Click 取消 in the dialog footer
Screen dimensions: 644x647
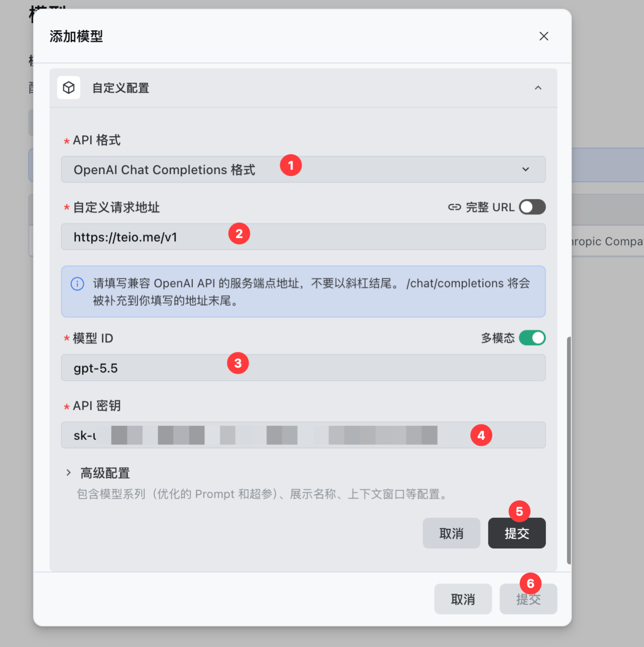tap(463, 599)
